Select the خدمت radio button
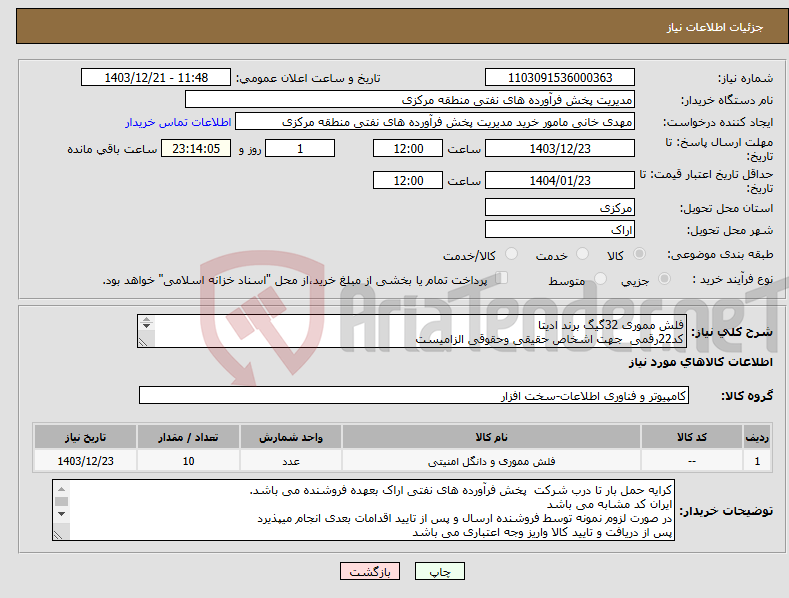789x598 pixels. point(582,254)
